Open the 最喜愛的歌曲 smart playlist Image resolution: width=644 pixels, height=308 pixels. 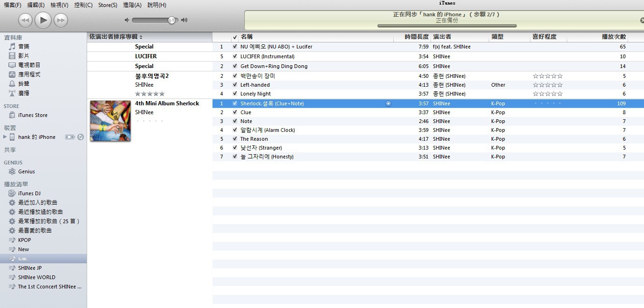tap(34, 231)
